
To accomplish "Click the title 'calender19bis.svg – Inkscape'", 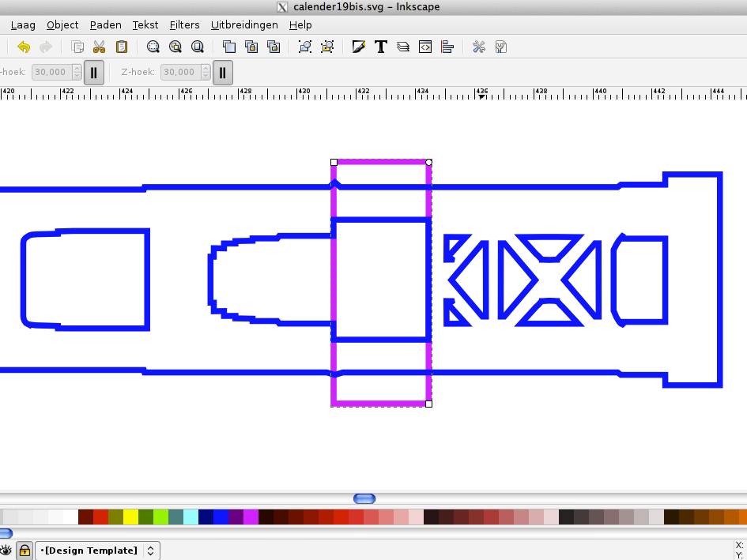I will pos(366,6).
